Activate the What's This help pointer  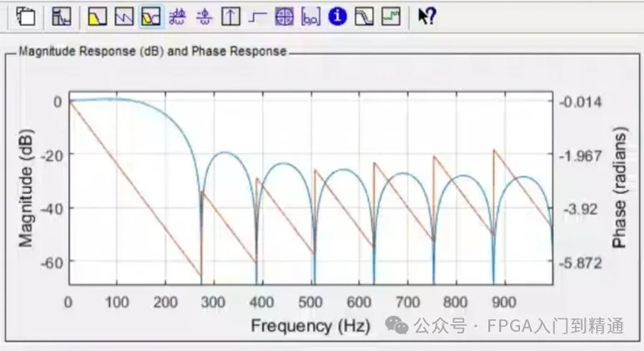pyautogui.click(x=427, y=16)
